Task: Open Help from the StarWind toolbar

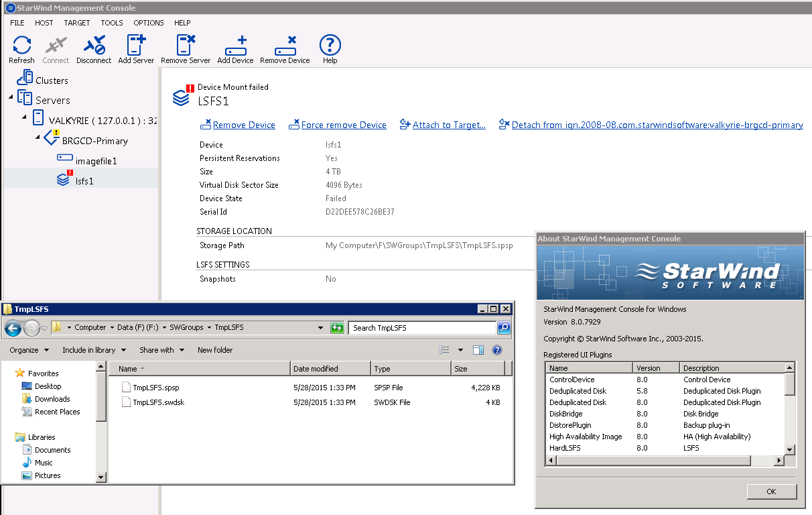Action: pos(330,46)
